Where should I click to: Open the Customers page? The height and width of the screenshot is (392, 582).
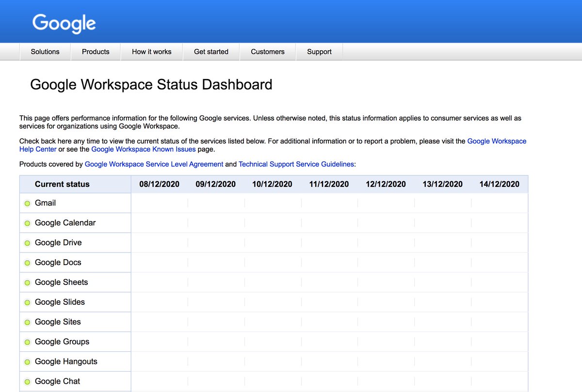[x=267, y=51]
